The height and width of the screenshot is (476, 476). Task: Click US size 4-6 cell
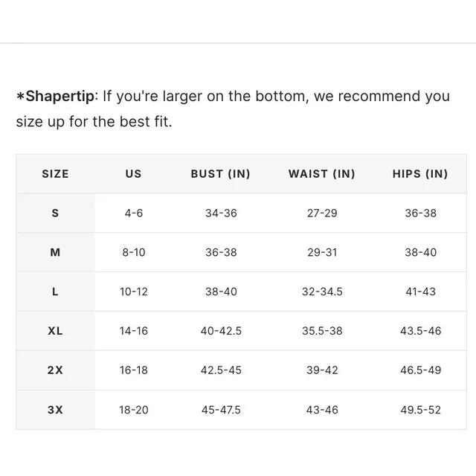pyautogui.click(x=134, y=213)
